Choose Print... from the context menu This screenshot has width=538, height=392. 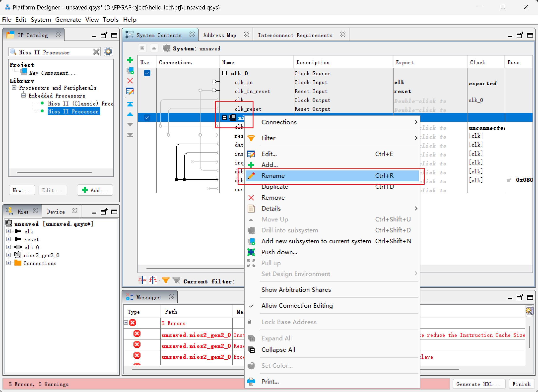coord(332,381)
